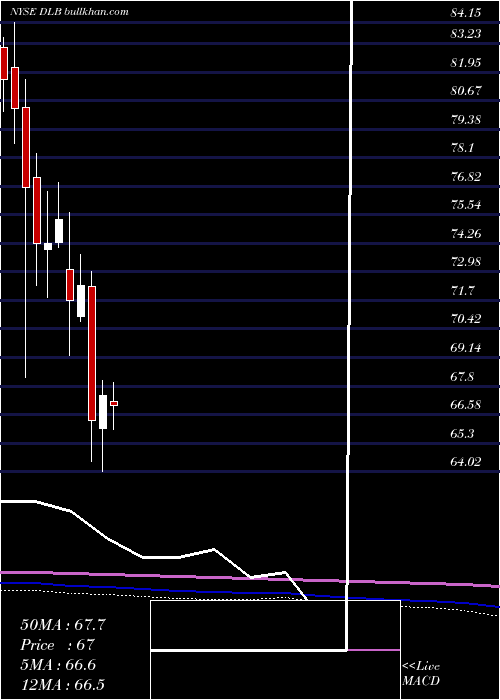Click the NYSE DLB bullkhan.com title text
Screen dimensions: 500x700
point(70,11)
